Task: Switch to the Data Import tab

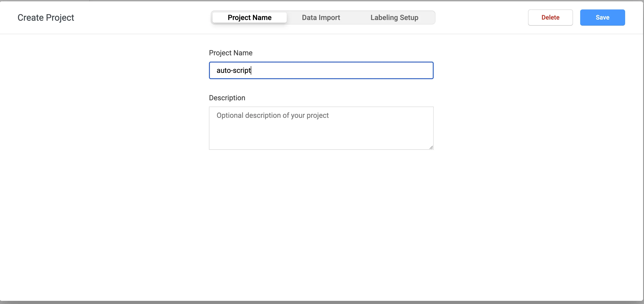Action: (321, 18)
